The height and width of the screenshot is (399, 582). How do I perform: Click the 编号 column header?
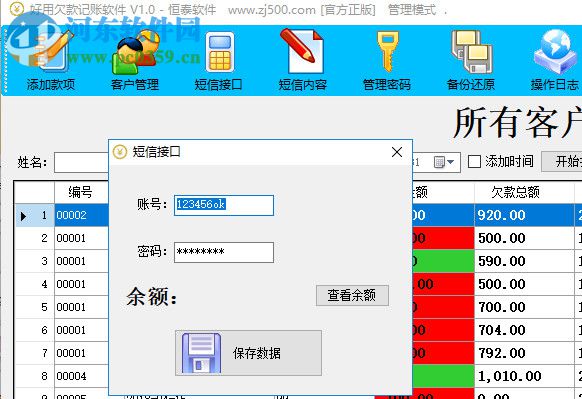[81, 192]
